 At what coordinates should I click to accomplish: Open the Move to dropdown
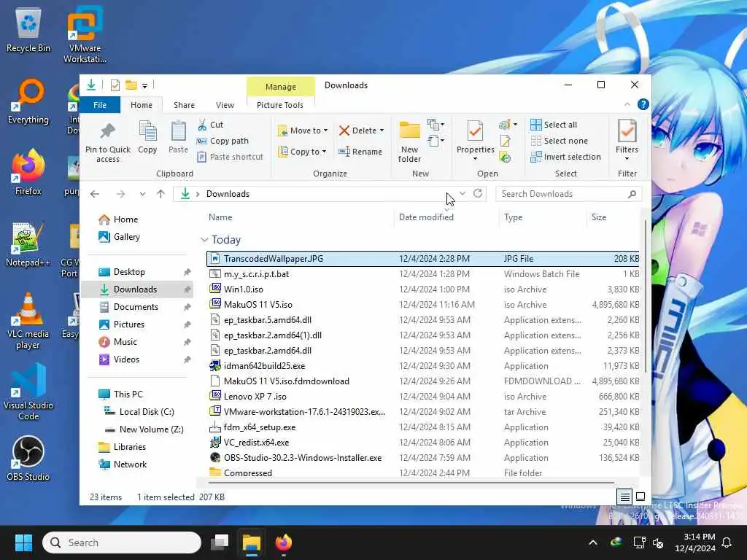(x=303, y=131)
